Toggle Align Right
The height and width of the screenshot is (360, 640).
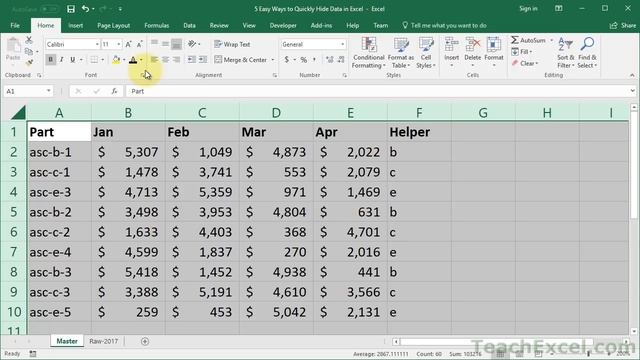click(176, 60)
